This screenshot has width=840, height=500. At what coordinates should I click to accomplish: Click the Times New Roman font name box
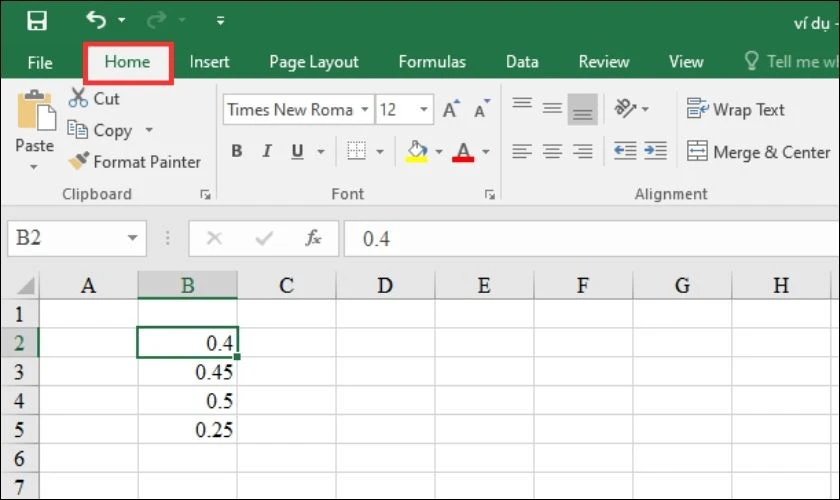291,110
